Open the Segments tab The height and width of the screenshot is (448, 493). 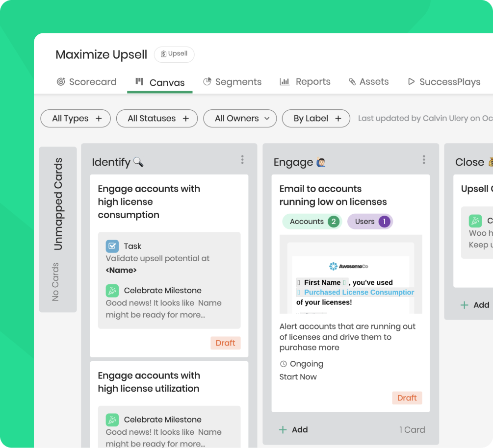[x=232, y=82]
